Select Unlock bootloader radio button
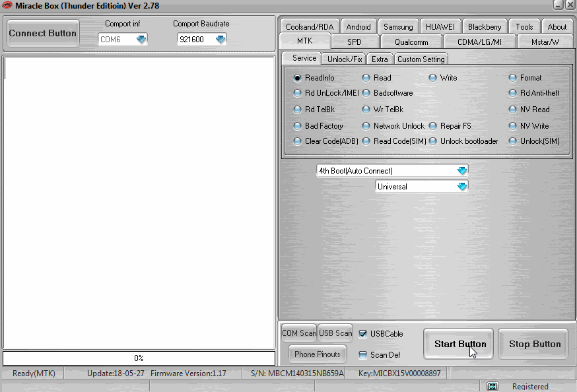Viewport: 577px width, 392px height. [433, 141]
